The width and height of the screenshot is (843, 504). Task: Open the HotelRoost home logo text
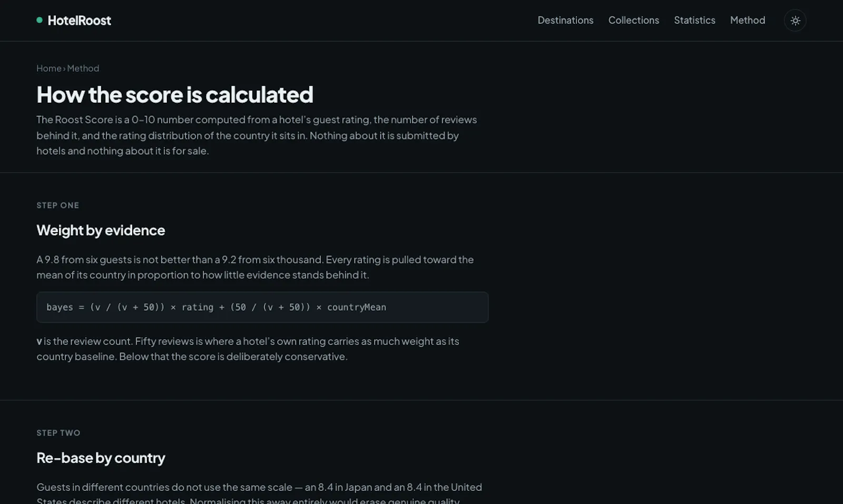tap(79, 21)
